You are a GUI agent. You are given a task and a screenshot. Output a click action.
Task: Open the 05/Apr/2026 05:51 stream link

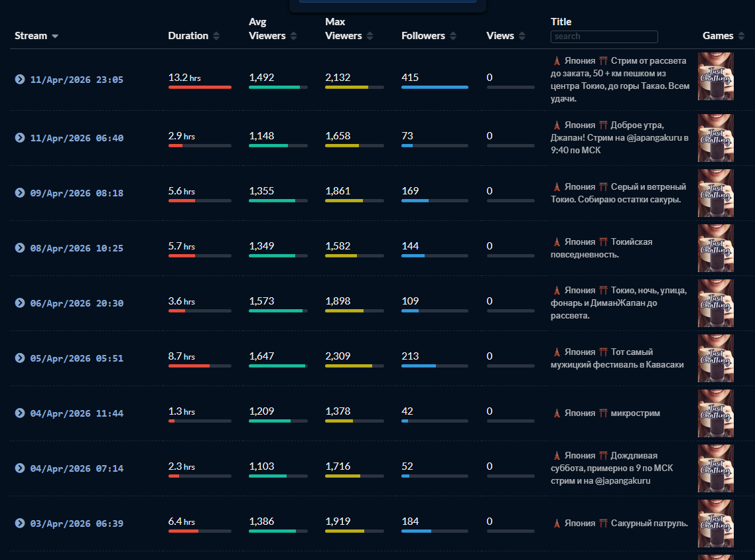click(x=76, y=358)
